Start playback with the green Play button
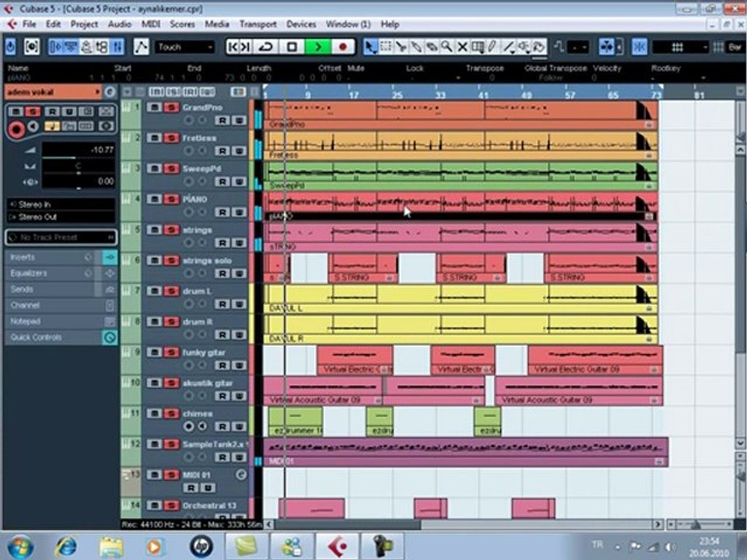 pyautogui.click(x=317, y=47)
